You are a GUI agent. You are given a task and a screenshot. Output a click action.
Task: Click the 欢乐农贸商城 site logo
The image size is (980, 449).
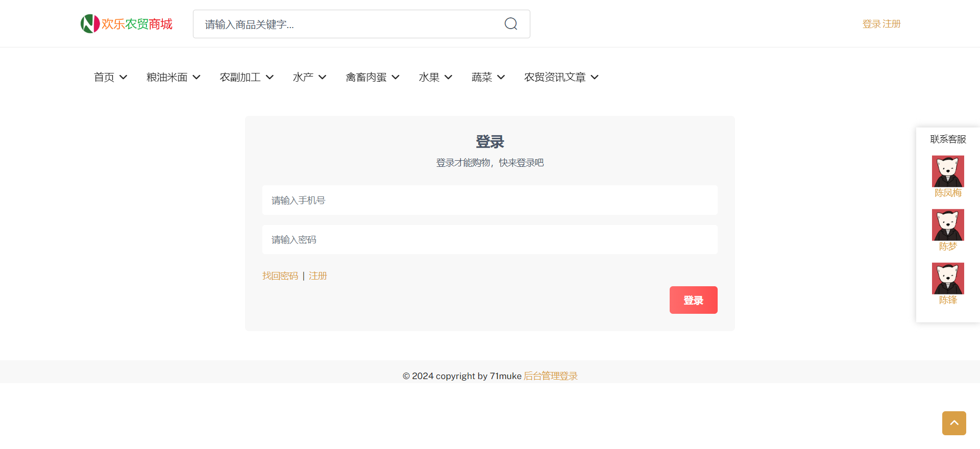(x=127, y=24)
